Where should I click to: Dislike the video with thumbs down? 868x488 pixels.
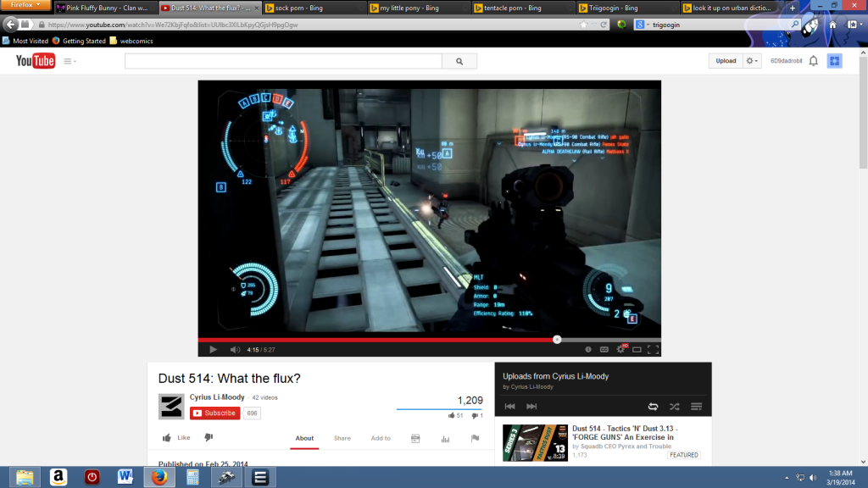209,438
